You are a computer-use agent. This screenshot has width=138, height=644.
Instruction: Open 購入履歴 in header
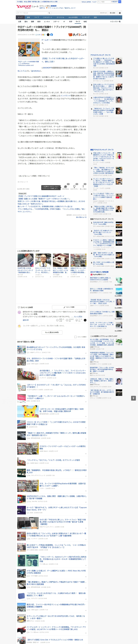click(112, 13)
